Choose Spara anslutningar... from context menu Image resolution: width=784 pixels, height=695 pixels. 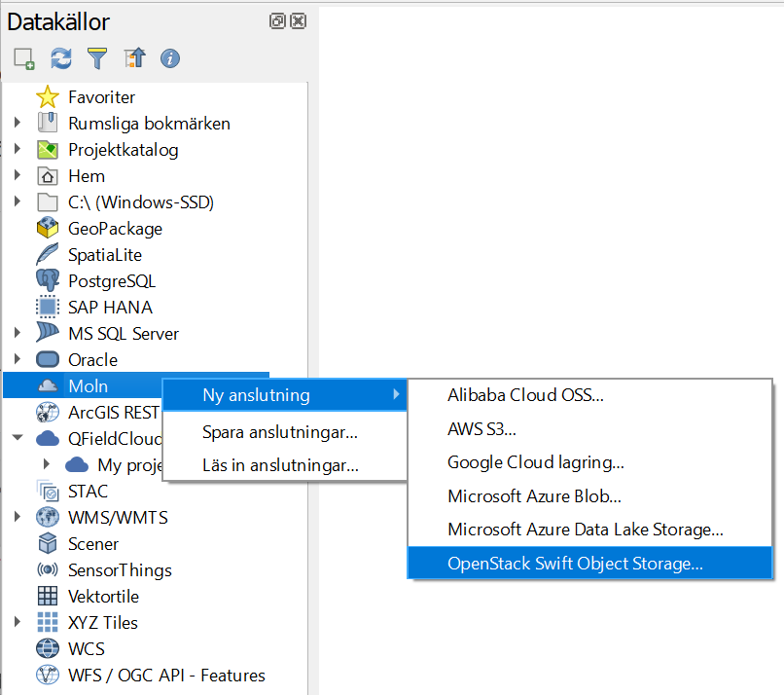tap(285, 432)
